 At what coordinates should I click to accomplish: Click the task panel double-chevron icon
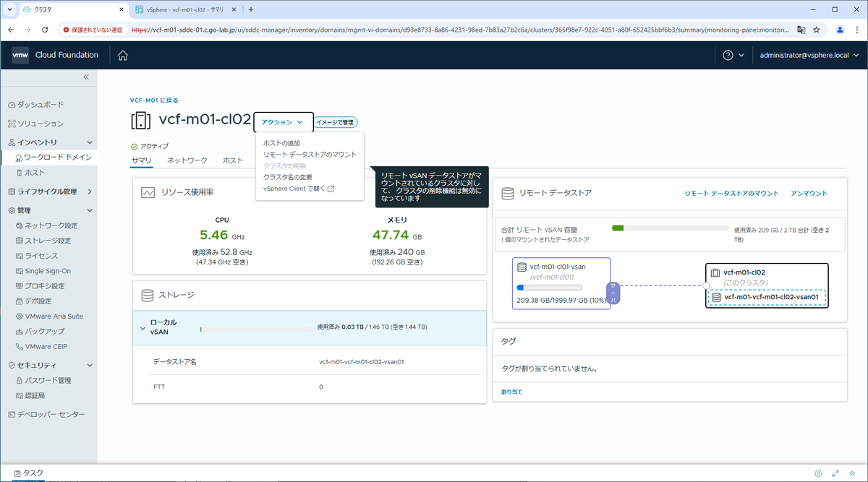(852, 473)
